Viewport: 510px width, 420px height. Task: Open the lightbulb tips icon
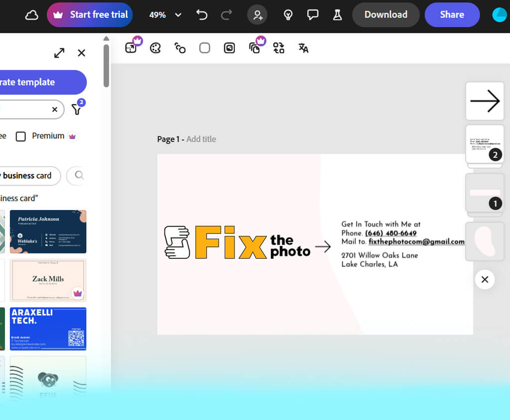click(x=288, y=15)
